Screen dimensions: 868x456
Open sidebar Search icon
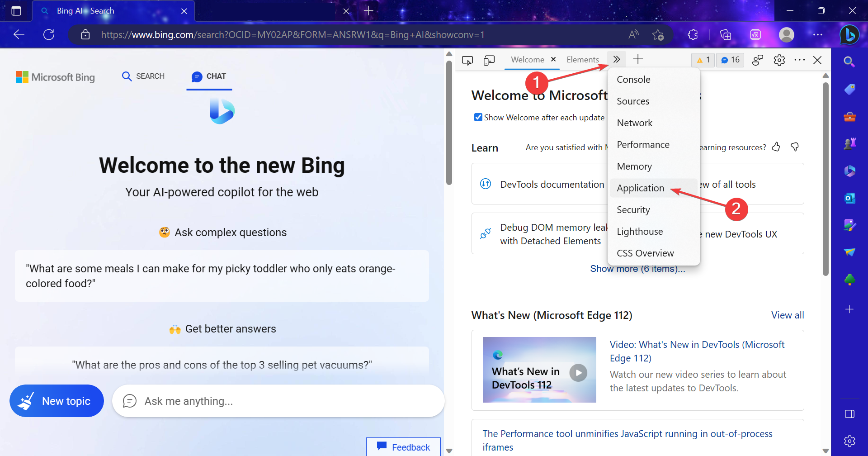coord(849,62)
